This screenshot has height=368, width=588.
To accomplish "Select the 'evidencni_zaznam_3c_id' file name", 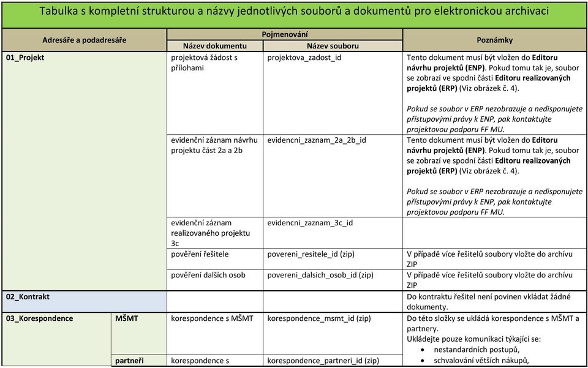I will click(x=310, y=223).
